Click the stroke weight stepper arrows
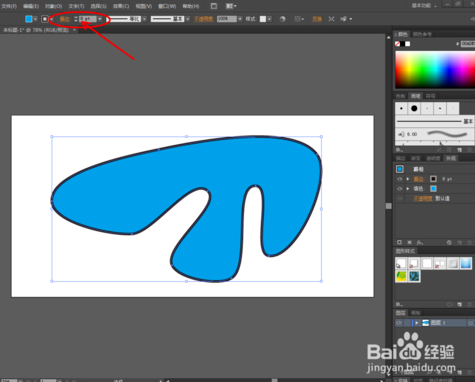Image resolution: width=475 pixels, height=382 pixels. [x=76, y=19]
